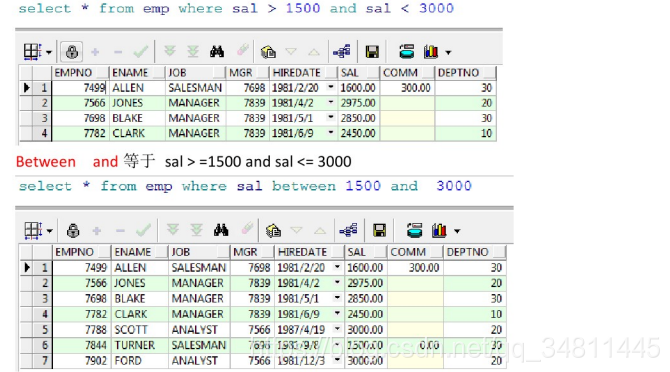Click the 0.00 COMM cell in TURNER's row
This screenshot has height=372, width=670.
pyautogui.click(x=415, y=345)
